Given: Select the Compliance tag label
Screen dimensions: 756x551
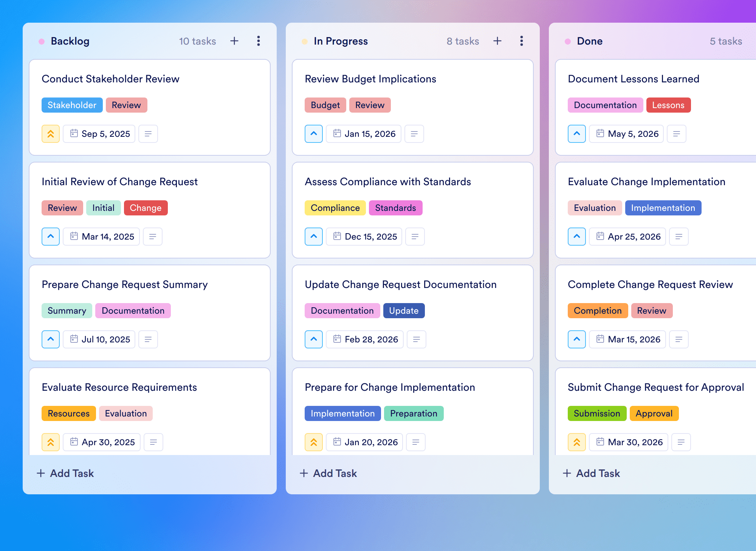Looking at the screenshot, I should [x=335, y=208].
